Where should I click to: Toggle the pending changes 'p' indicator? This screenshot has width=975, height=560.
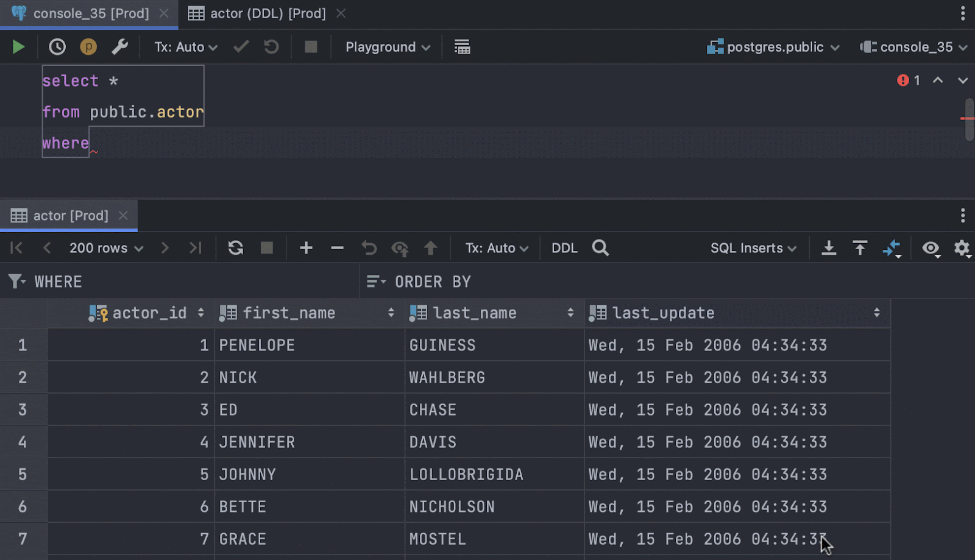(x=88, y=47)
